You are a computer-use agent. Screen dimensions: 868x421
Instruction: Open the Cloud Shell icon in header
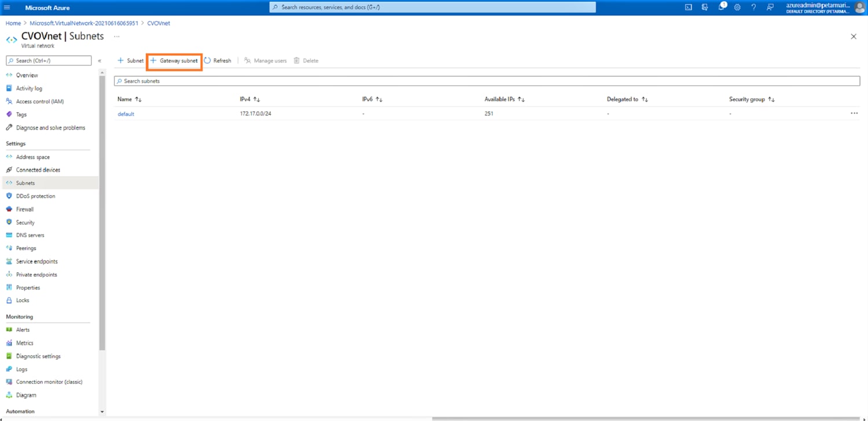click(688, 8)
